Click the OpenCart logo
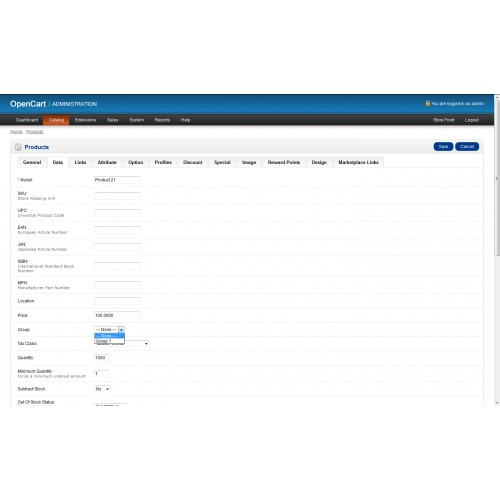The image size is (500, 500). point(28,104)
